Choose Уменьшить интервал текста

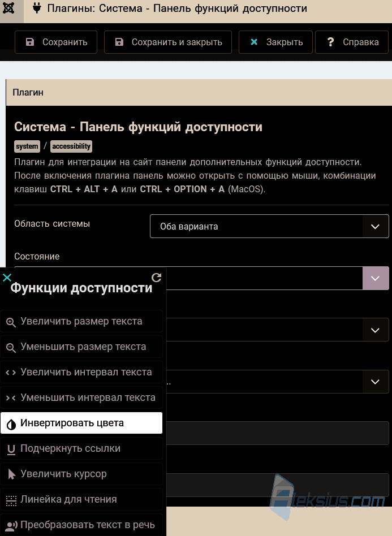[x=81, y=397]
